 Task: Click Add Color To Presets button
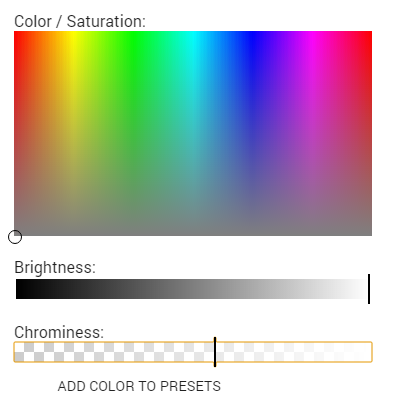click(x=139, y=386)
